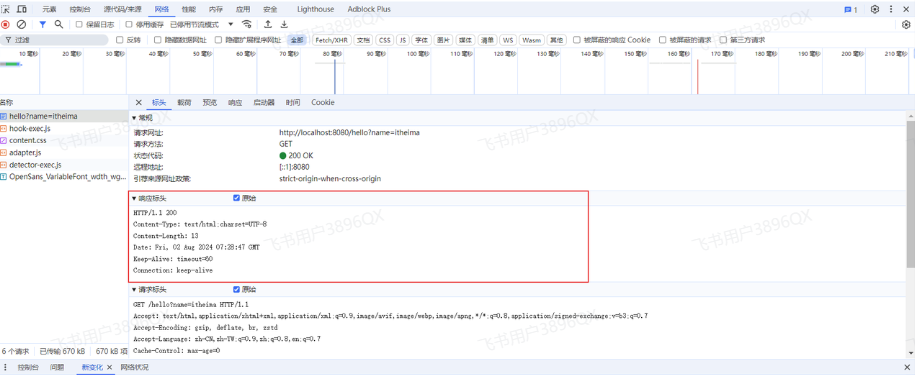Select the hello?name=itheima request
915x375 pixels.
[64, 116]
